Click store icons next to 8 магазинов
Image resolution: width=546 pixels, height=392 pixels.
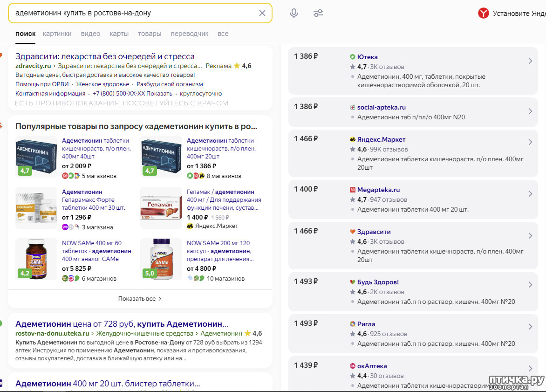pyautogui.click(x=196, y=176)
